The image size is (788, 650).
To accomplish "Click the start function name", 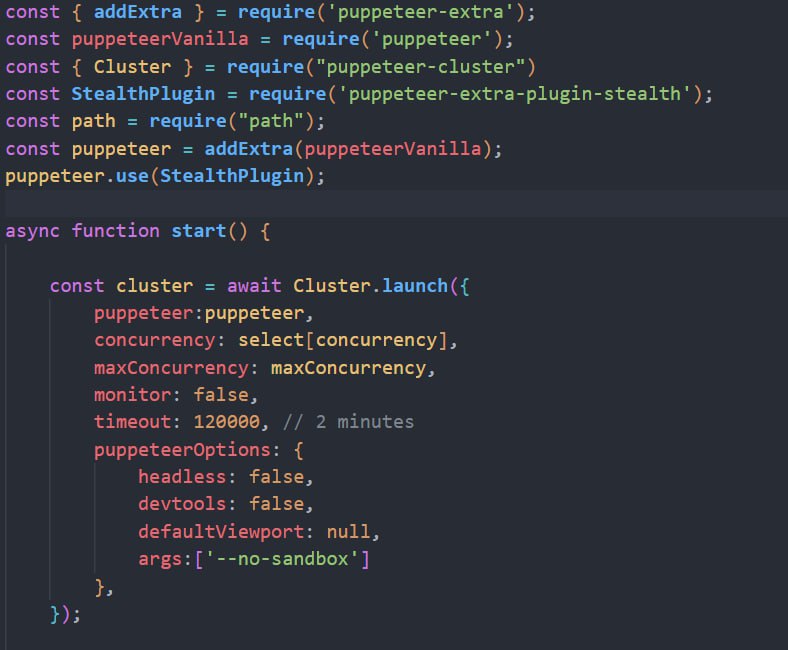I will (199, 231).
